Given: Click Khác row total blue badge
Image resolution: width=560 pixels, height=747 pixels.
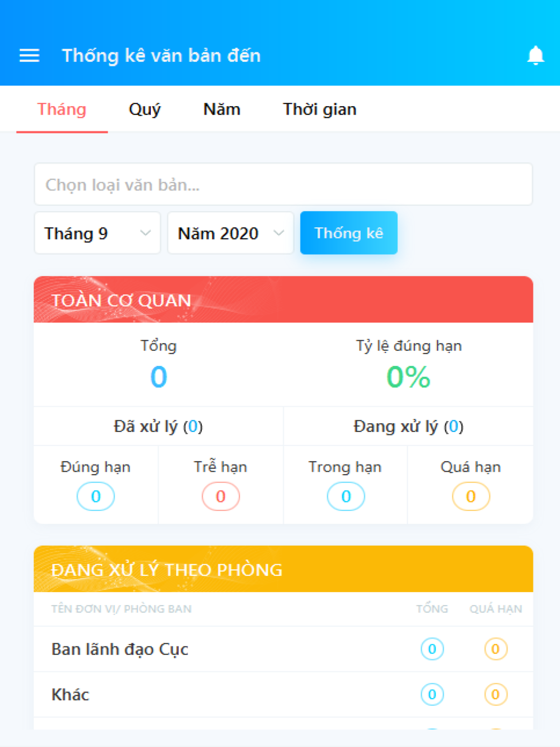Looking at the screenshot, I should [x=432, y=694].
